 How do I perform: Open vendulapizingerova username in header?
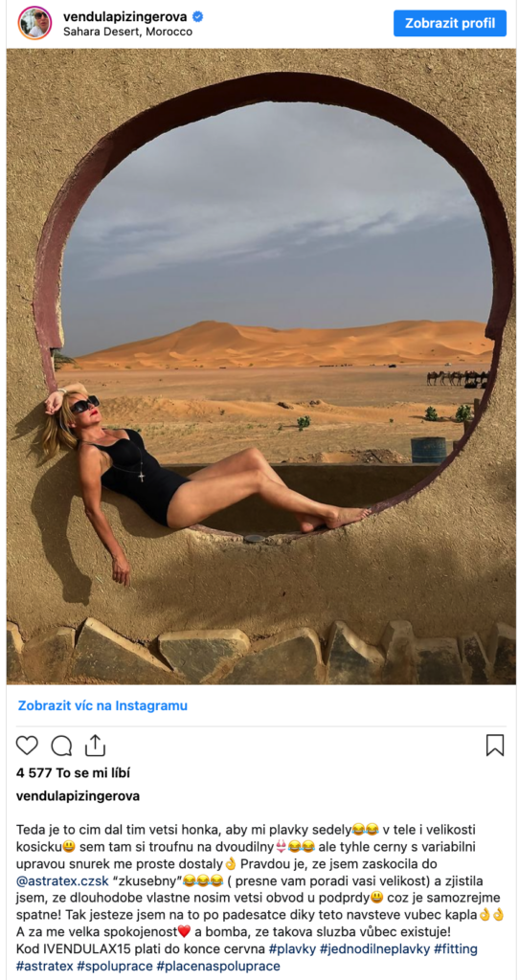[x=125, y=17]
